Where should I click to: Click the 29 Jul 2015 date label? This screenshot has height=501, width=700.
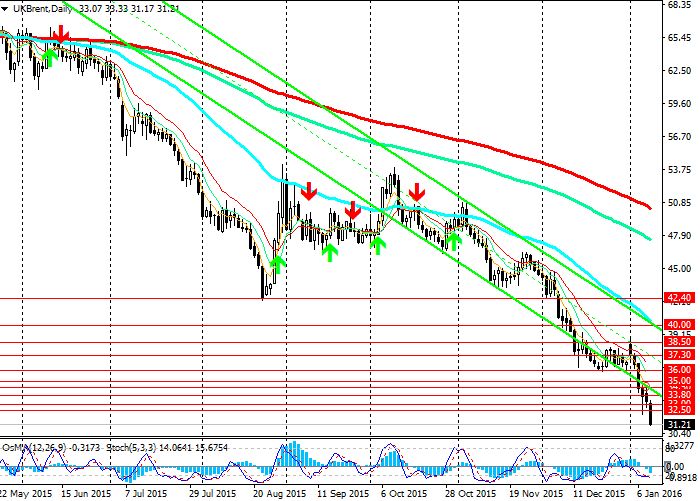[212, 493]
